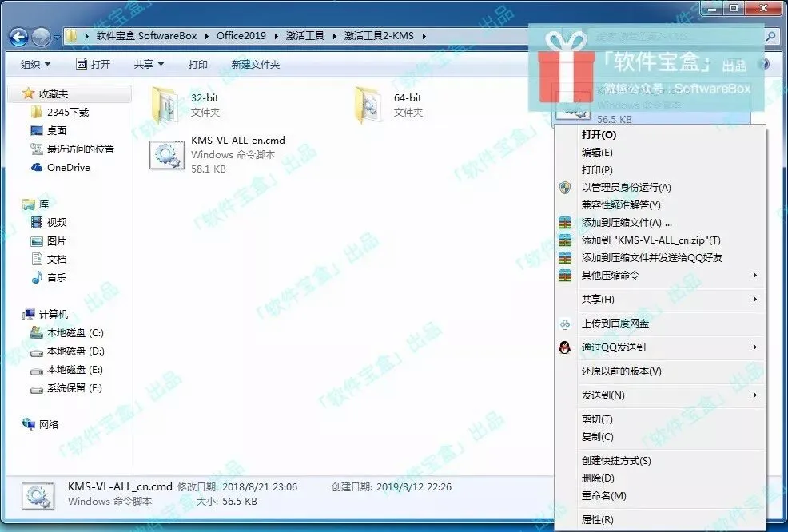This screenshot has width=788, height=532.
Task: Click the shield icon for run as administrator
Action: pyautogui.click(x=565, y=188)
